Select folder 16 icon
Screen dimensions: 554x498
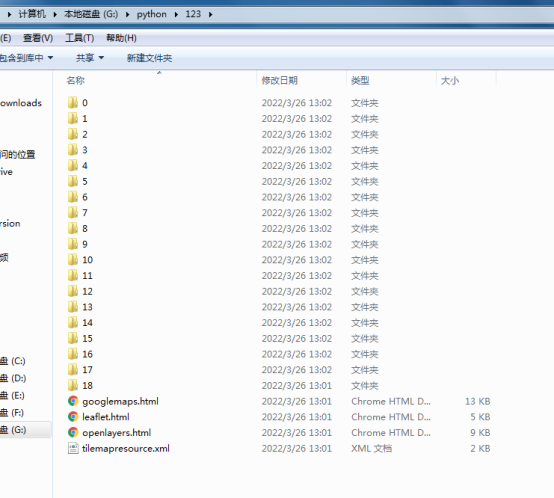coord(73,354)
